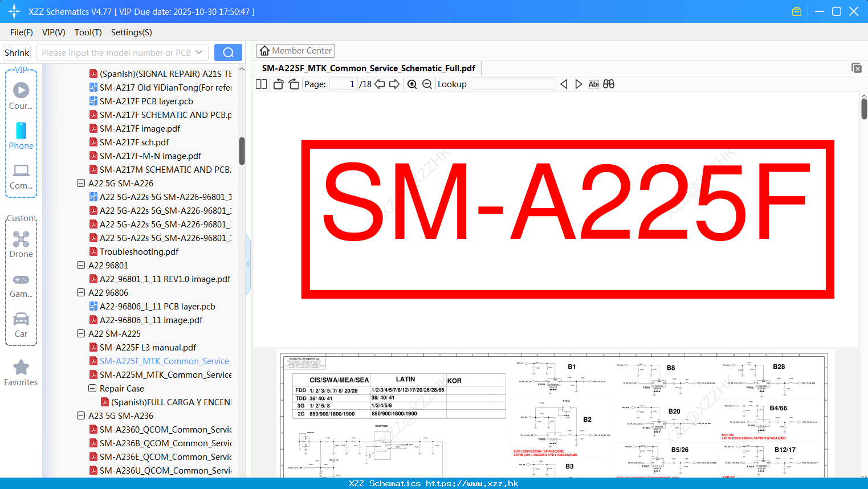
Task: Collapse the Repair Case folder
Action: [x=92, y=389]
